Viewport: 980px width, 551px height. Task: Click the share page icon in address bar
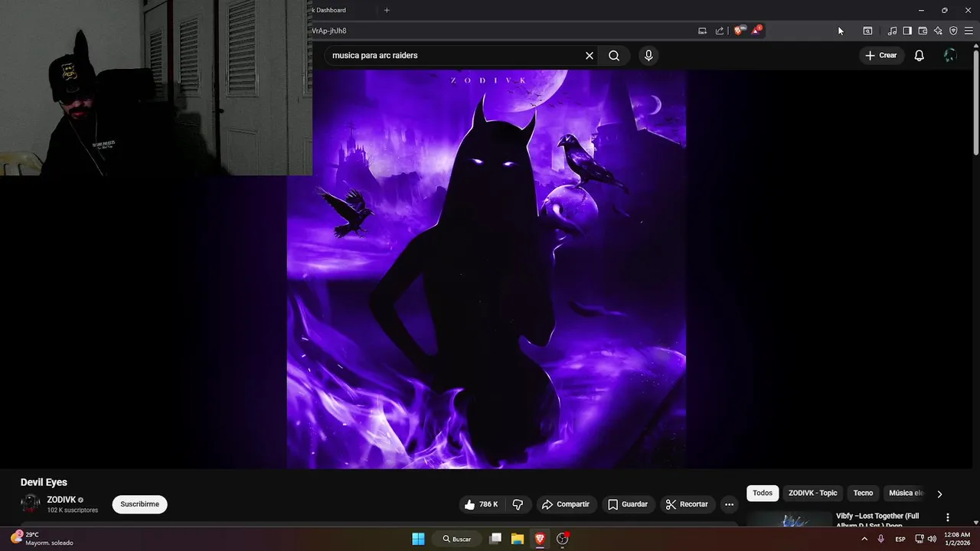point(720,31)
